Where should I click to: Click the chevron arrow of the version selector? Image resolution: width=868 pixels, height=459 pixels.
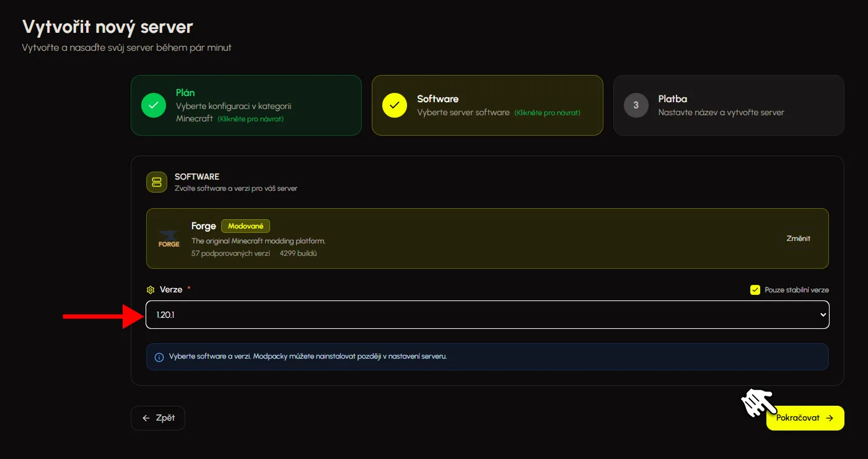point(823,315)
